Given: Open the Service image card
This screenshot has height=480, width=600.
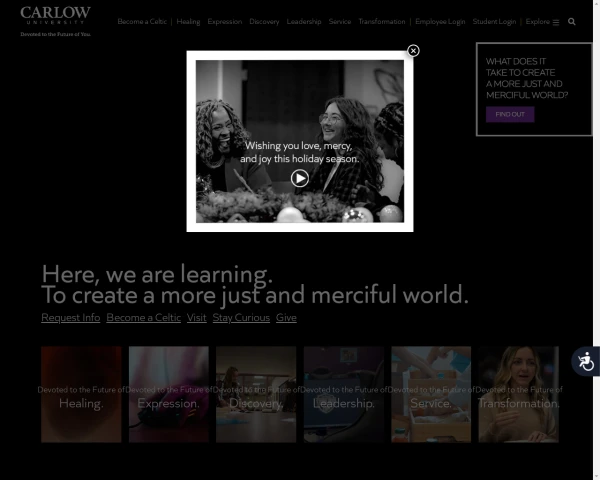Looking at the screenshot, I should click(431, 394).
